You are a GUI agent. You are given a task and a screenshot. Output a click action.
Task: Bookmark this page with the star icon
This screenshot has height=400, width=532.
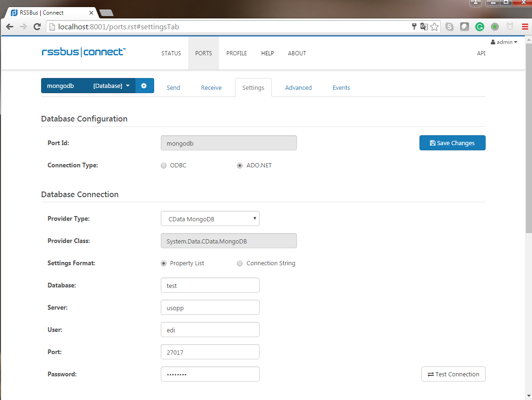point(434,27)
